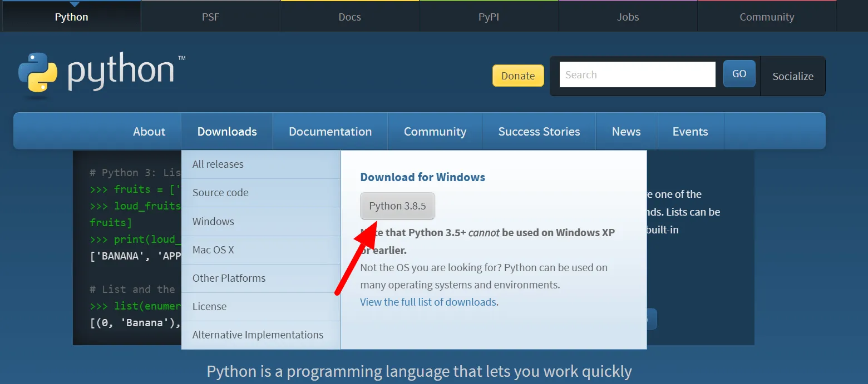The height and width of the screenshot is (384, 868).
Task: Open the full list of downloads link
Action: point(428,302)
